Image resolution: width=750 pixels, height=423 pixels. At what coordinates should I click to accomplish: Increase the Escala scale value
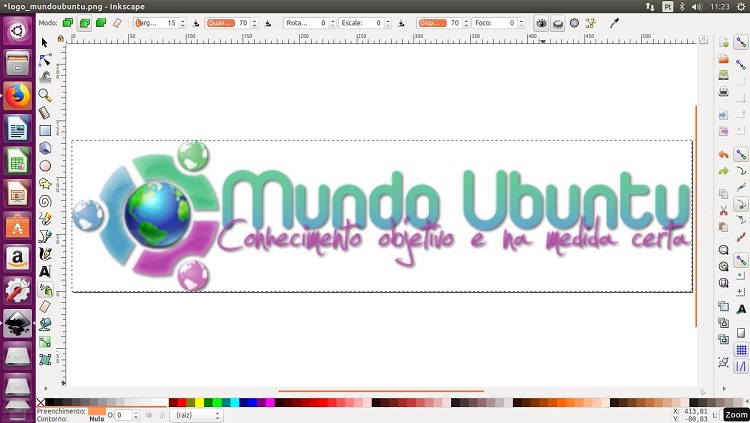pyautogui.click(x=388, y=20)
